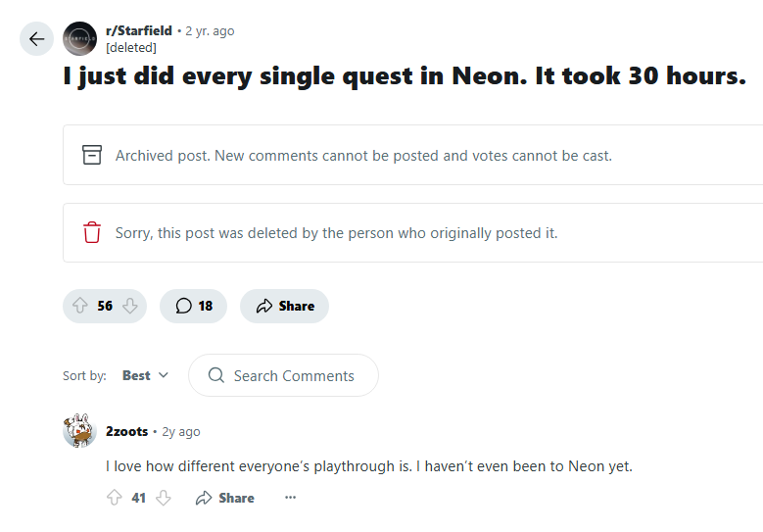Open the post's 18 comments button
The image size is (763, 532).
194,306
